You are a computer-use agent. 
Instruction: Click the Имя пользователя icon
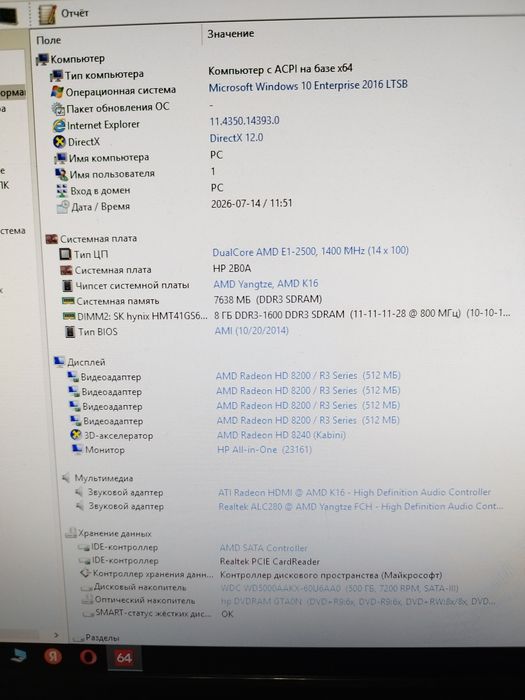pos(61,174)
